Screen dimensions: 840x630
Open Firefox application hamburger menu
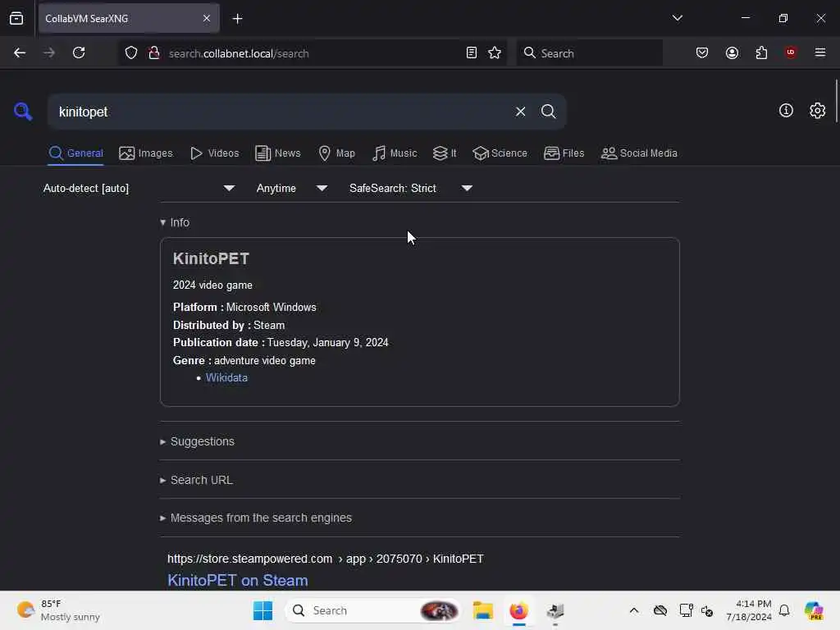(820, 52)
